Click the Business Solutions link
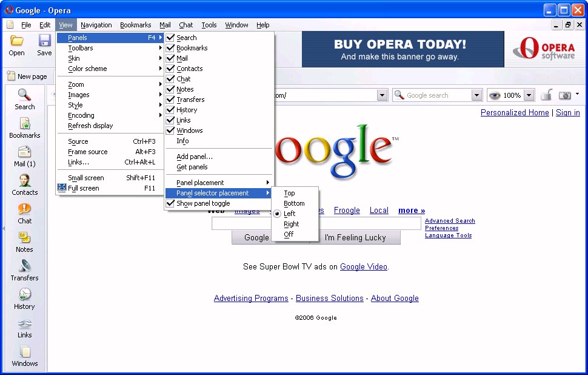 329,298
